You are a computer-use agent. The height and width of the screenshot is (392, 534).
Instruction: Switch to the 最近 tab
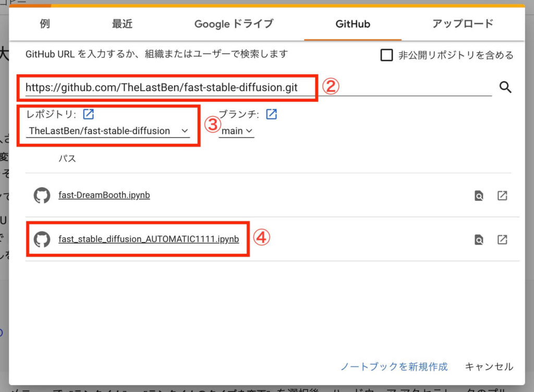[x=122, y=24]
